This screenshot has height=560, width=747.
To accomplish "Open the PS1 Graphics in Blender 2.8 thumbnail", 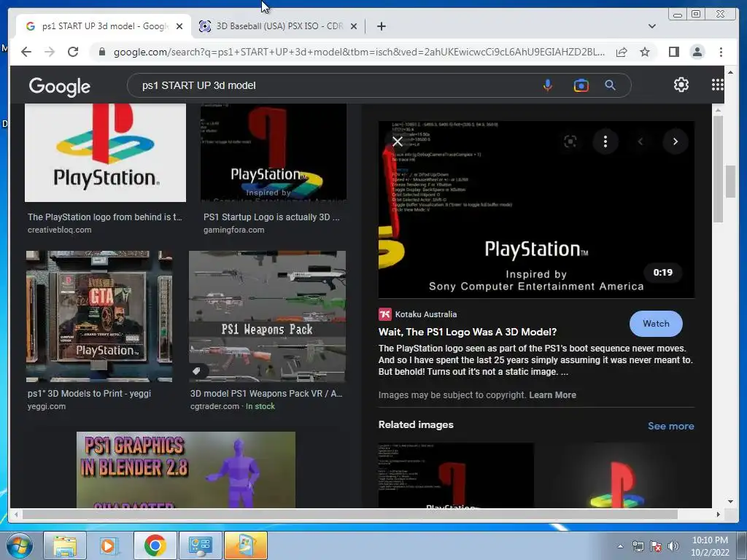I will tap(186, 470).
